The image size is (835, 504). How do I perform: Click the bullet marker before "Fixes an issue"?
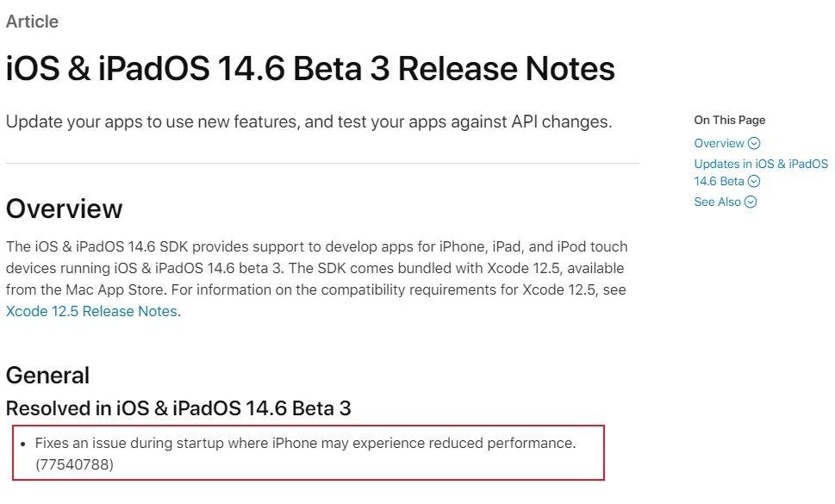coord(23,444)
